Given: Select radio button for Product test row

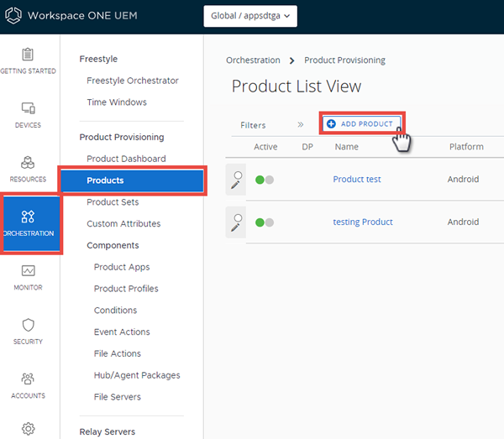Looking at the screenshot, I should [238, 175].
